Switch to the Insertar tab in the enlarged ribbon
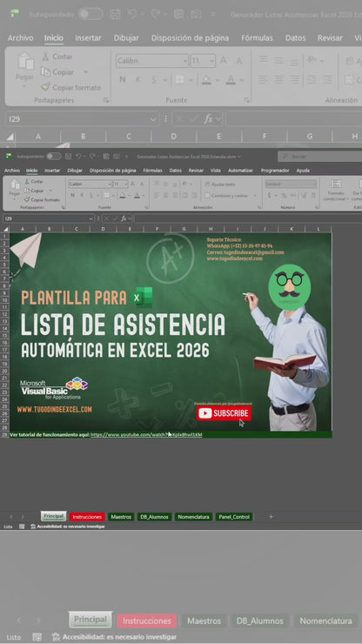Image resolution: width=362 pixels, height=644 pixels. [88, 37]
